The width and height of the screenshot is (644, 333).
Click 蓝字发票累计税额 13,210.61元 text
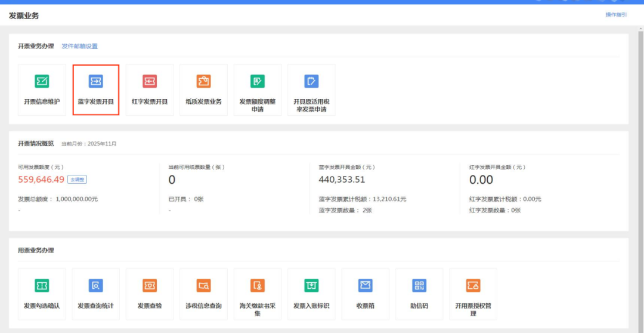(x=363, y=199)
